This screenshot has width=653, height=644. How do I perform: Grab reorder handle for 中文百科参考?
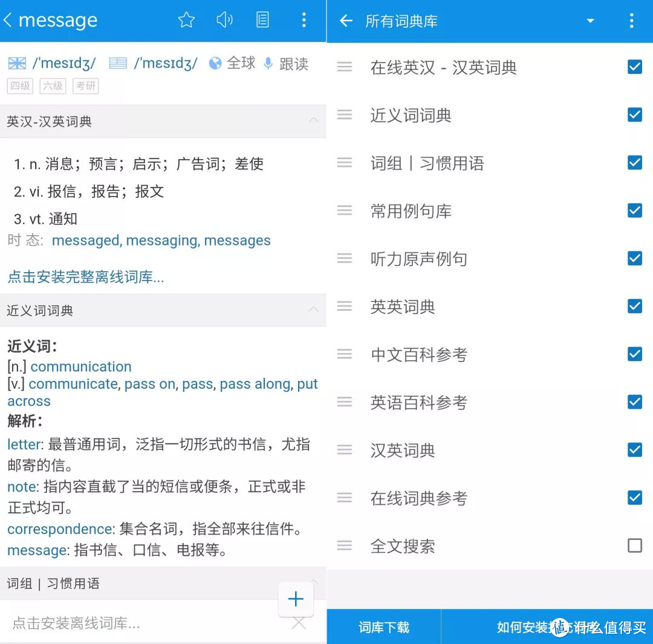[x=345, y=354]
